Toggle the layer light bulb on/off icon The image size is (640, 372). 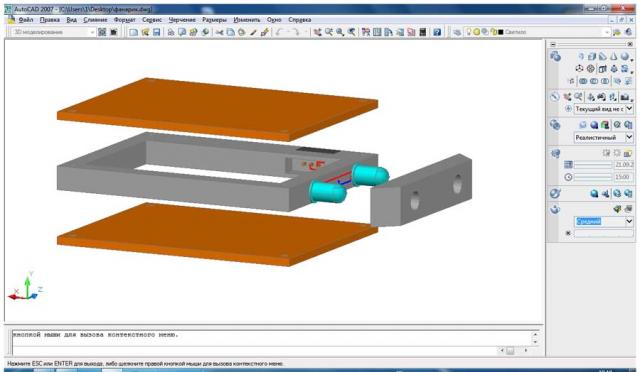(469, 31)
